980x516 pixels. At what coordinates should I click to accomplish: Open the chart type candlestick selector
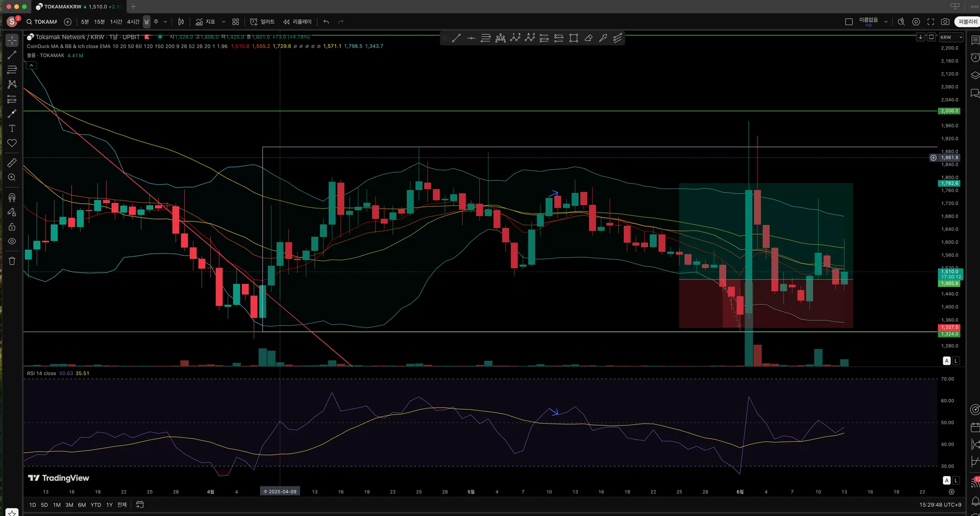click(x=181, y=21)
